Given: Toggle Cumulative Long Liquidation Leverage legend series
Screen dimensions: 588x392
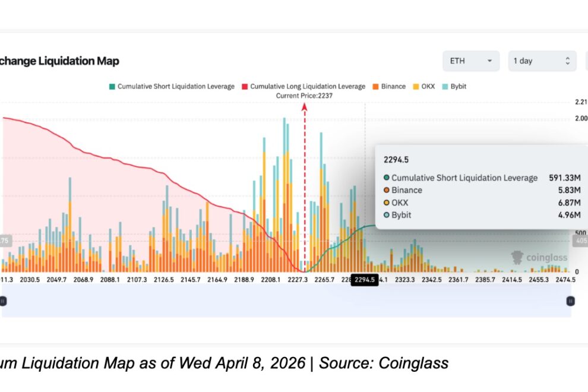Looking at the screenshot, I should 307,87.
